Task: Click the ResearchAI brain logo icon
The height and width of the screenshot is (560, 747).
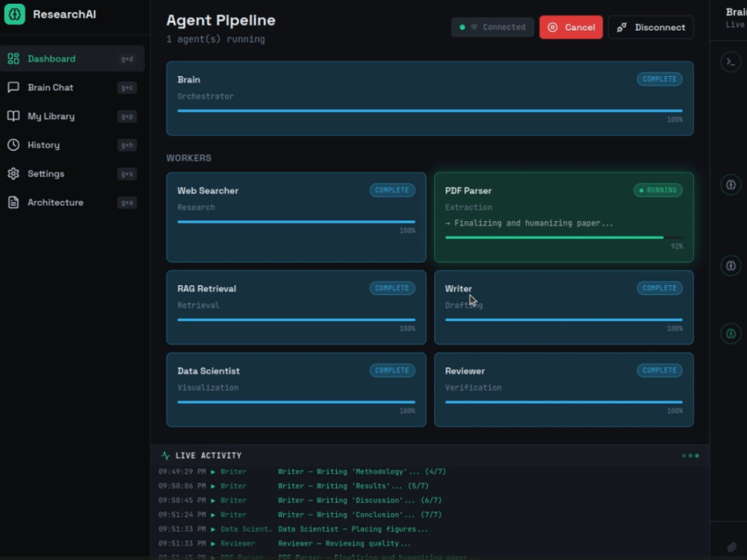Action: click(15, 14)
